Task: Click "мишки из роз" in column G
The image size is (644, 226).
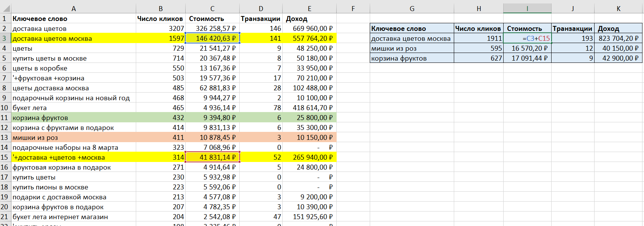Action: [412, 48]
